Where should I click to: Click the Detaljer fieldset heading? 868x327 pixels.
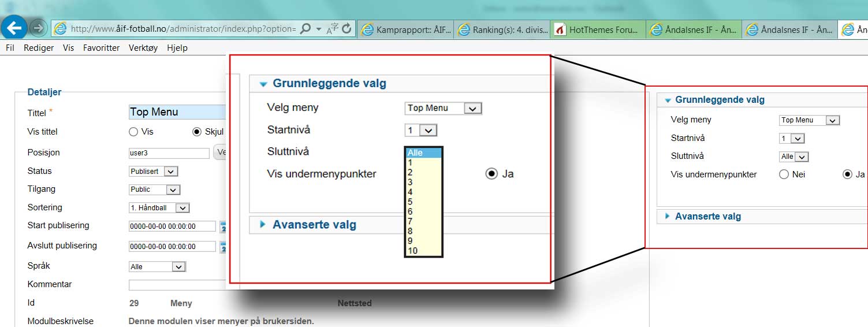coord(44,92)
